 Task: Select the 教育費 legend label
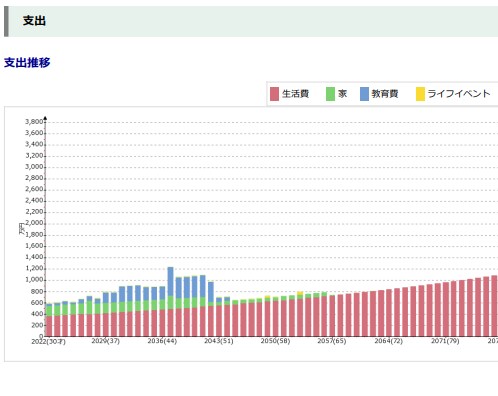(385, 94)
